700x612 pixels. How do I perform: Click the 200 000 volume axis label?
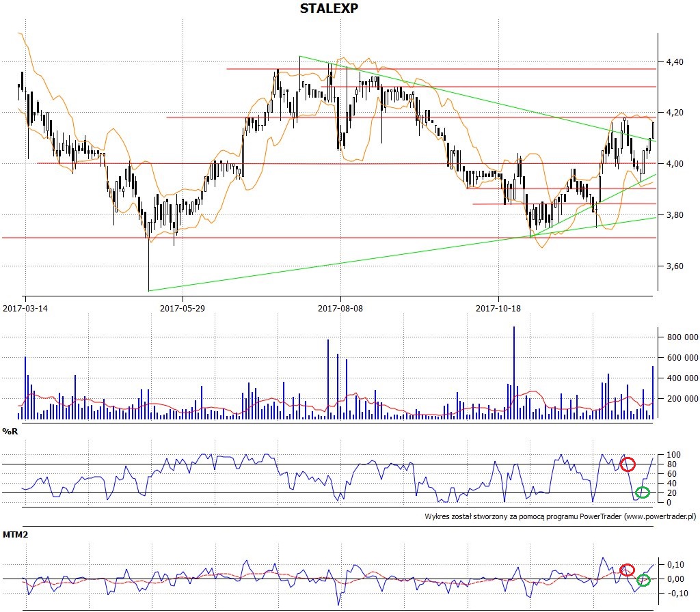tap(683, 399)
